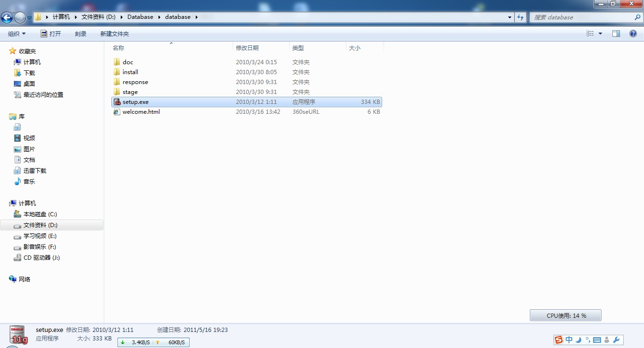The image size is (644, 348).
Task: Open the 组织 dropdown menu
Action: click(x=16, y=34)
